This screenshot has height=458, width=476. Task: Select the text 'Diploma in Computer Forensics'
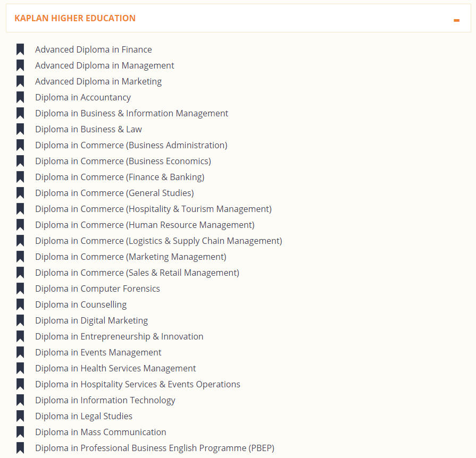click(97, 289)
